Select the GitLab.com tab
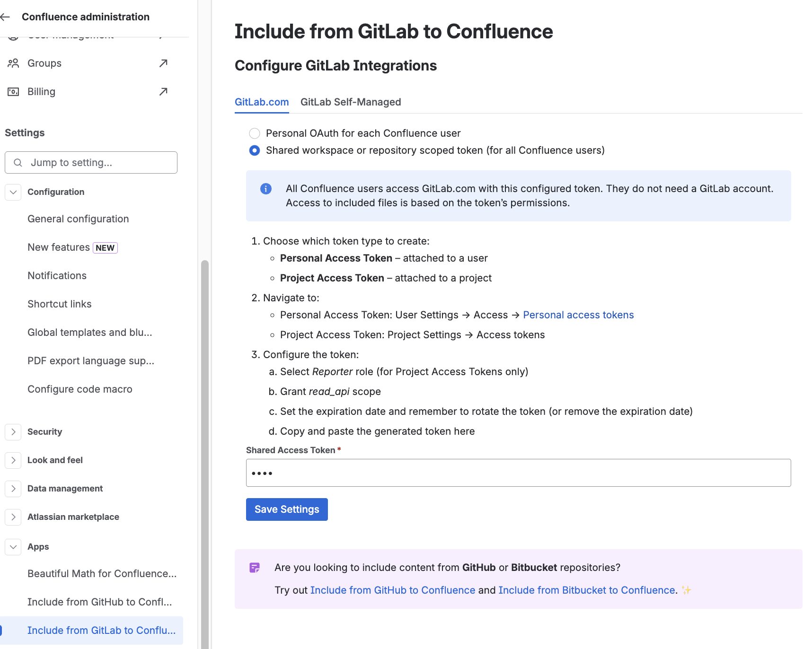Viewport: 812px width, 649px height. pyautogui.click(x=262, y=102)
